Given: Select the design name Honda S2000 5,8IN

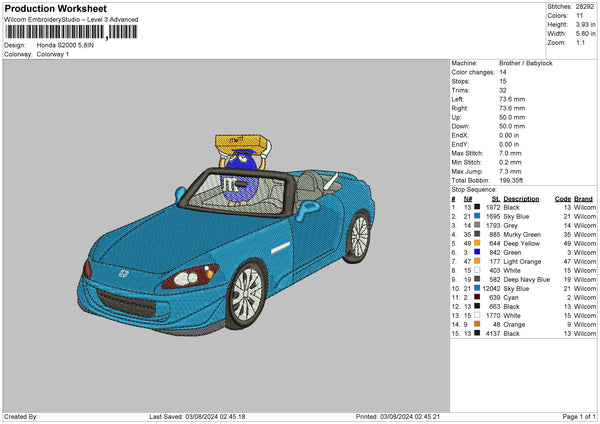Looking at the screenshot, I should click(x=65, y=45).
